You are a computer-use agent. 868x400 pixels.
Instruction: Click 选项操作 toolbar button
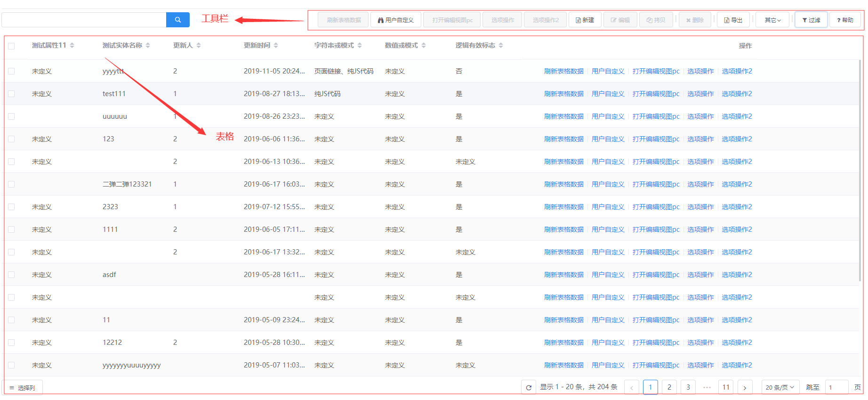[x=502, y=20]
